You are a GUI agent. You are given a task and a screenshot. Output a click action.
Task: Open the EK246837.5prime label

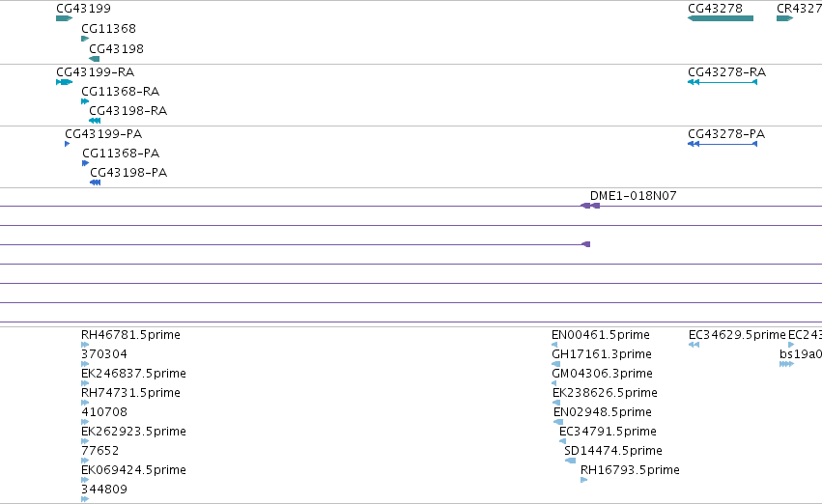[133, 374]
